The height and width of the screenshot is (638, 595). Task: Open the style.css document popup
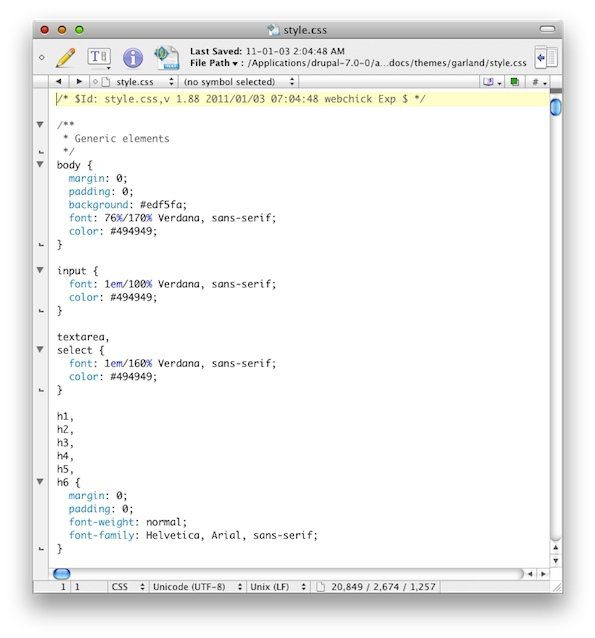[133, 82]
